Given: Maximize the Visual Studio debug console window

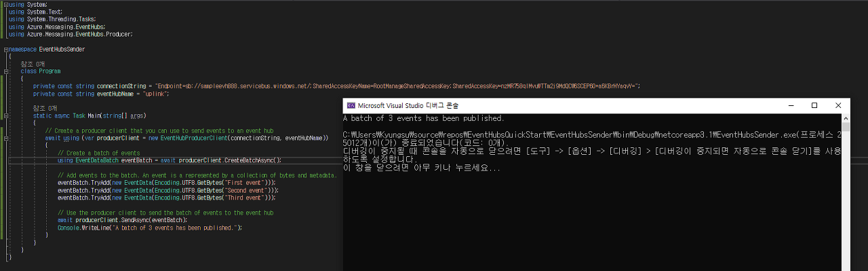Looking at the screenshot, I should click(x=814, y=105).
